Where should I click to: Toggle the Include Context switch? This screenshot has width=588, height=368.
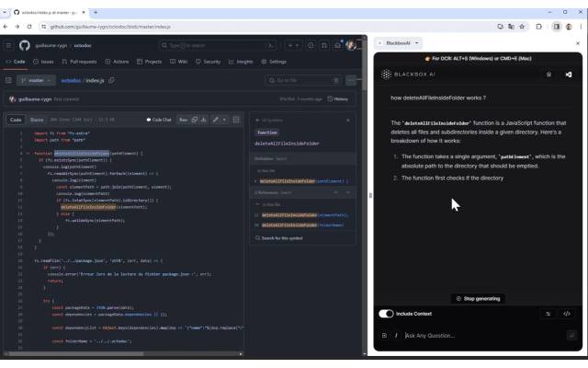[x=386, y=314]
